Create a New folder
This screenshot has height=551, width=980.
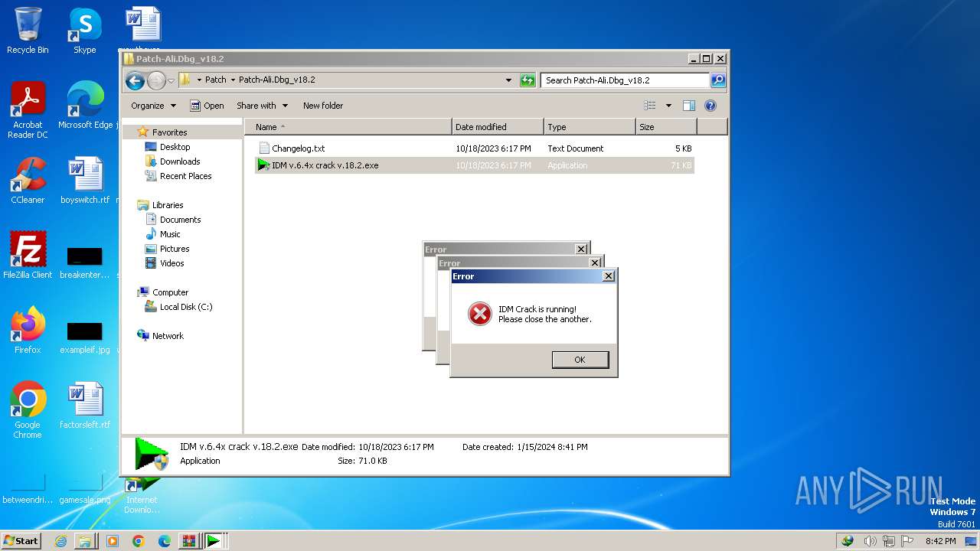point(323,106)
